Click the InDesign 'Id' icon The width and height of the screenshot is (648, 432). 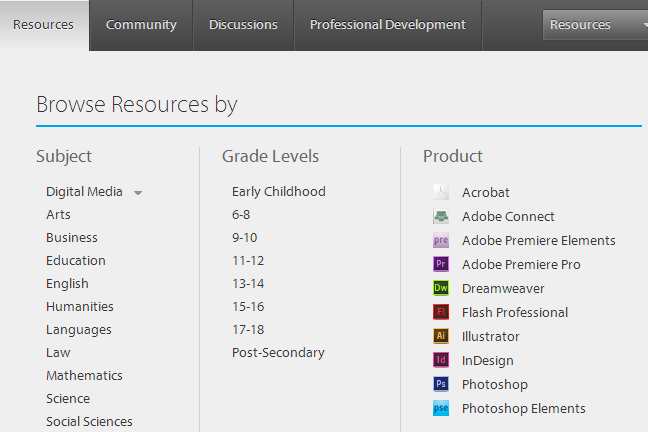(x=441, y=360)
